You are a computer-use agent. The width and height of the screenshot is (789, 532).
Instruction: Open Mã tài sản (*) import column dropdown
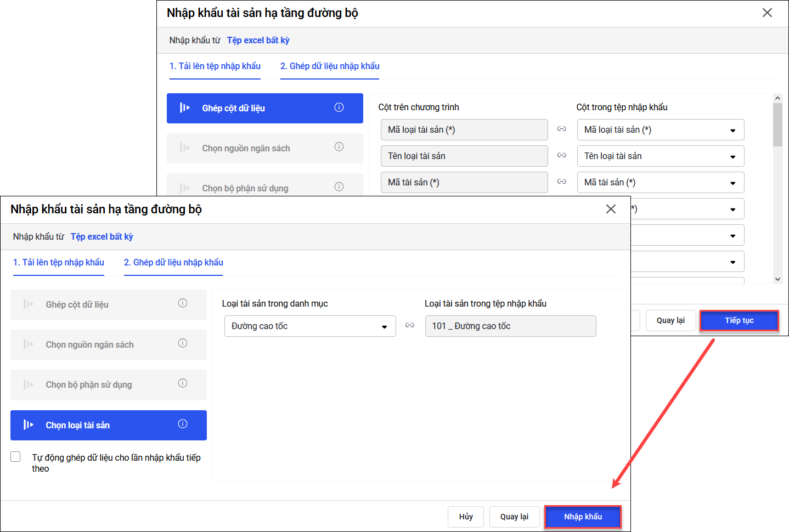[661, 183]
